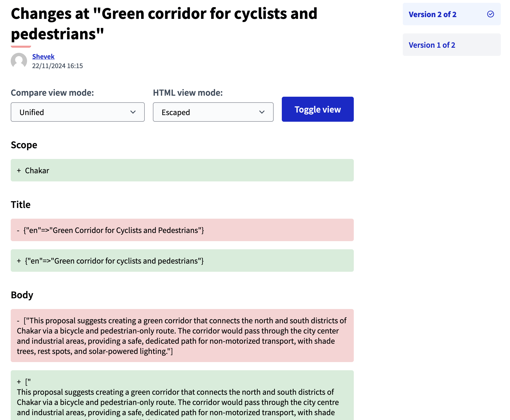Switch to Version 1 of 2

tap(432, 45)
